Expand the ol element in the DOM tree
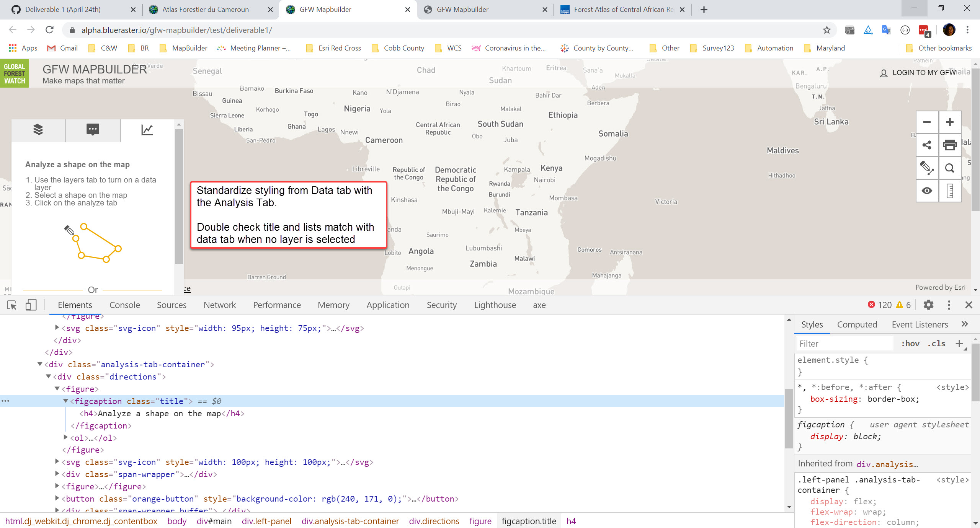The height and width of the screenshot is (528, 980). point(65,438)
